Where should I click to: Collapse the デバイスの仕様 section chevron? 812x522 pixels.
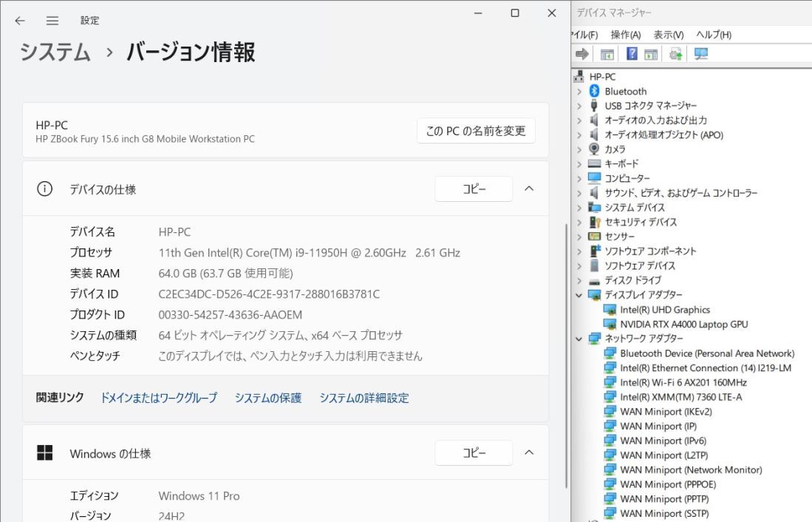click(x=529, y=189)
